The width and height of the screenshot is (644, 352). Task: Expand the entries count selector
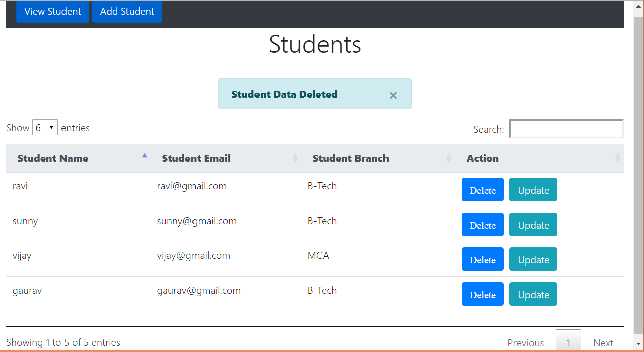[45, 127]
